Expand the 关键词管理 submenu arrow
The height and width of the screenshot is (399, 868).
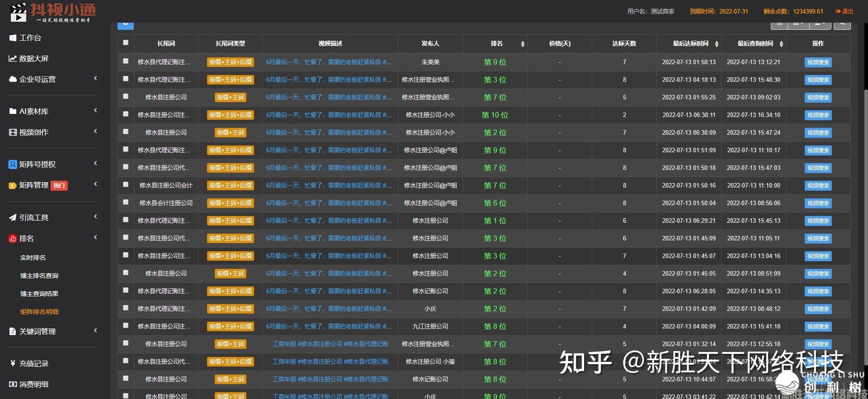[x=95, y=331]
